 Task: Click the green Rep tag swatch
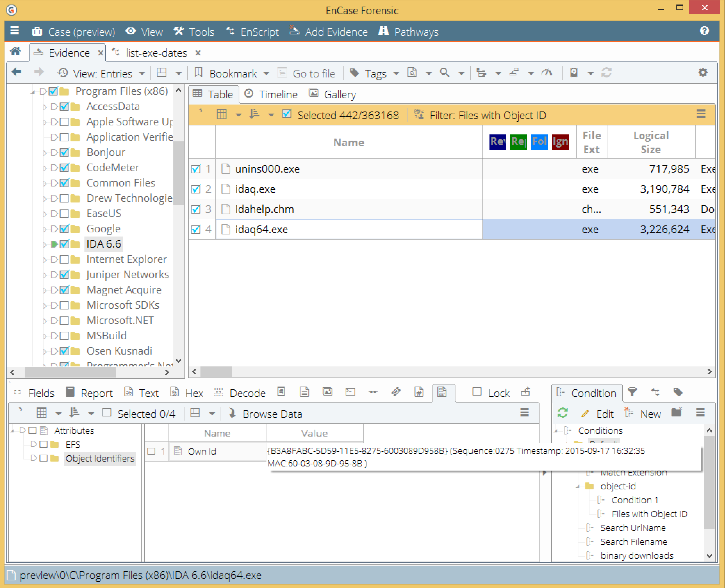pyautogui.click(x=518, y=142)
